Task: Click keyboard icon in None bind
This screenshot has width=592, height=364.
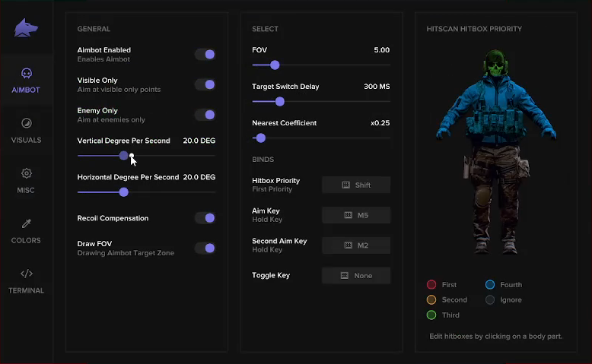Action: (x=345, y=275)
